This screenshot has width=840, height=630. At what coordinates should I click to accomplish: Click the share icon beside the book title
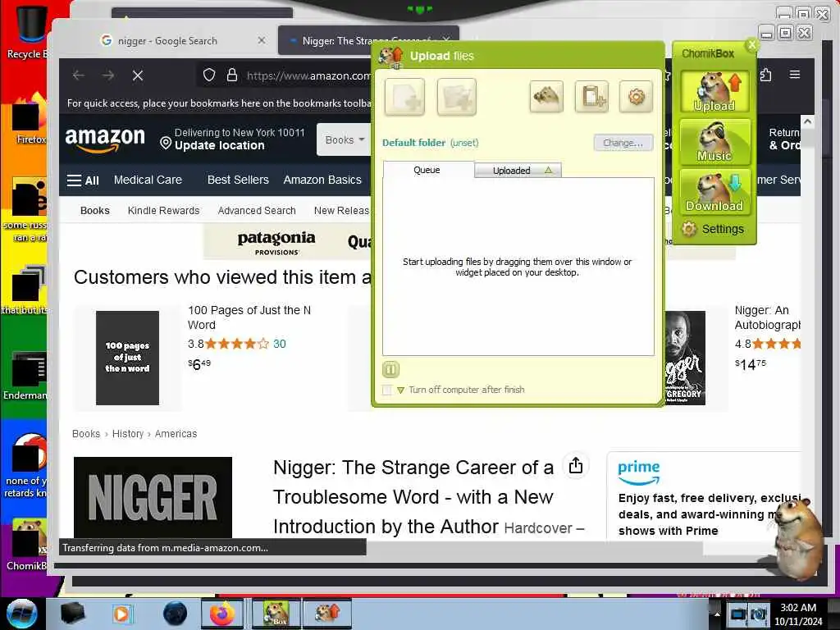[x=576, y=466]
